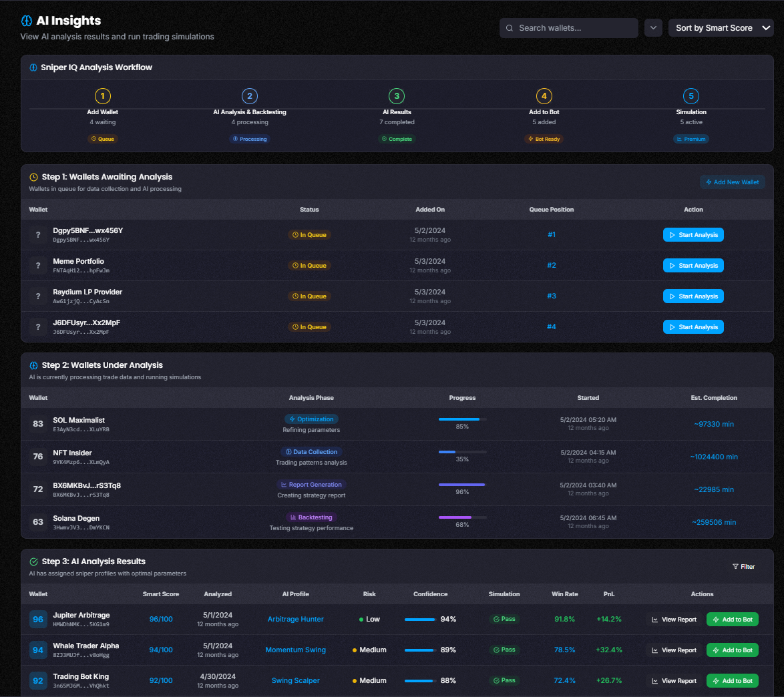Screen dimensions: 784x697
Task: View Report for Whale Trader Alpha
Action: coord(674,650)
